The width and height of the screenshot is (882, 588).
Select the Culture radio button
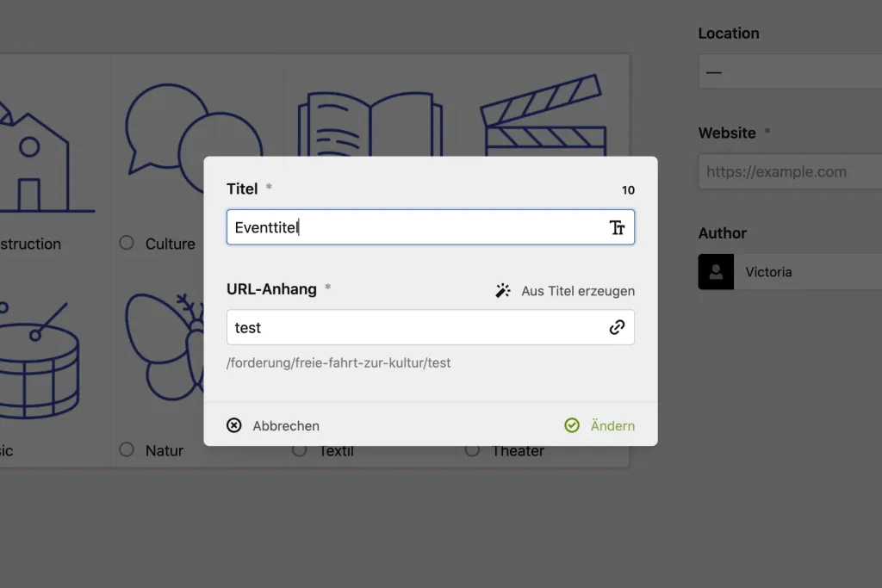(127, 244)
